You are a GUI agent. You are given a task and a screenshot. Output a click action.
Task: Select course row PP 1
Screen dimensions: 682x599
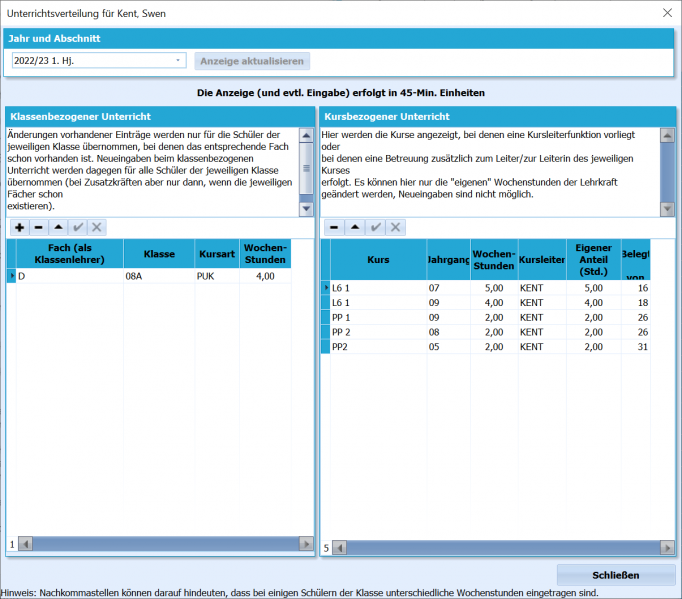pos(378,318)
